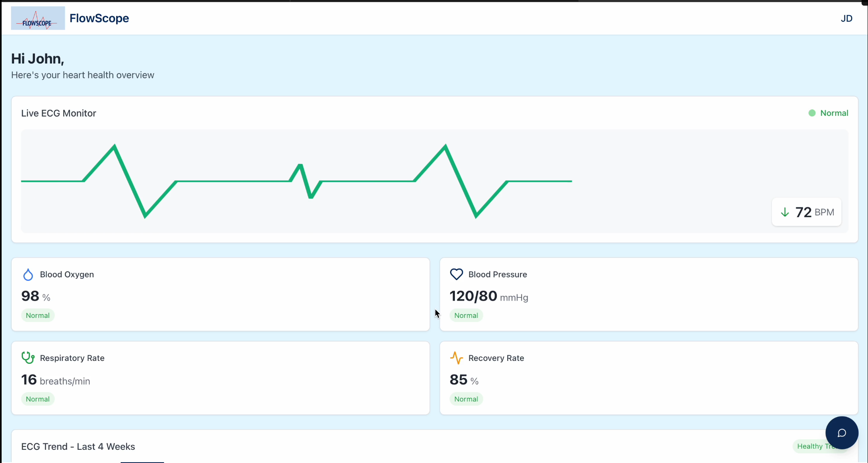Click the Normal badge under Recovery Rate
Viewport: 868px width, 463px height.
tap(466, 399)
